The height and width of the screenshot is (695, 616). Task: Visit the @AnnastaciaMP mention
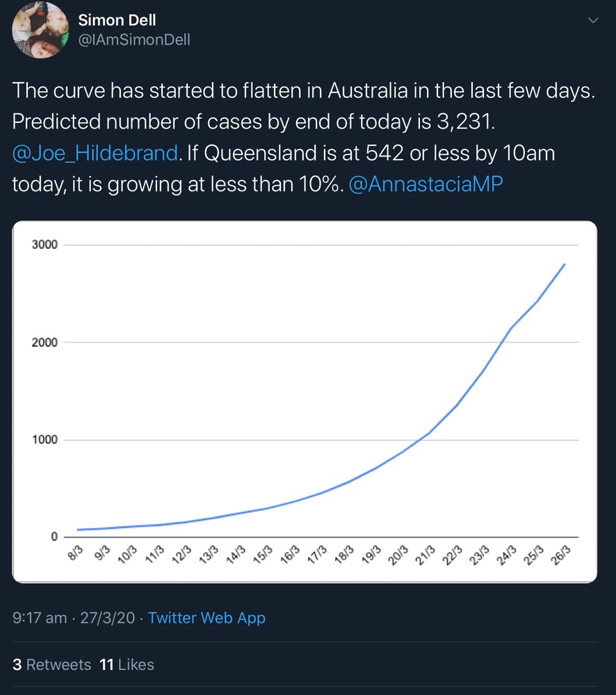424,183
